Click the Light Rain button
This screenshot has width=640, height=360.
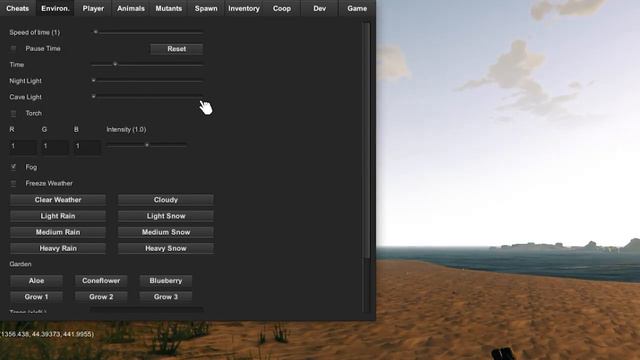[58, 216]
